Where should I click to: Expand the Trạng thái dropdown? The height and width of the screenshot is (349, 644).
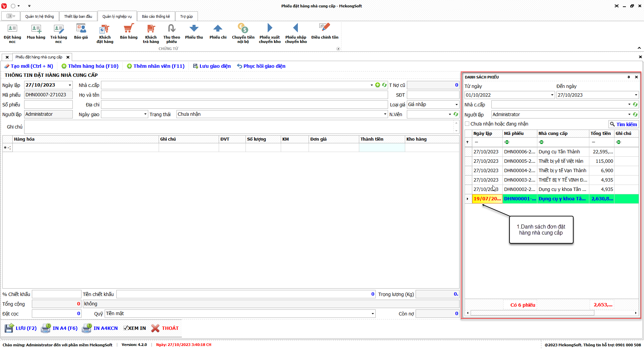385,114
